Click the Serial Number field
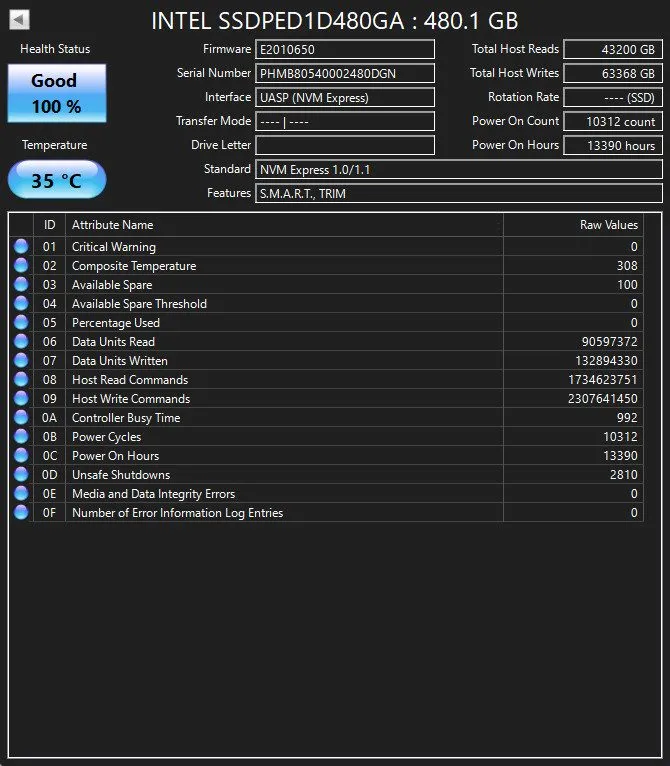Viewport: 670px width, 766px height. (345, 73)
